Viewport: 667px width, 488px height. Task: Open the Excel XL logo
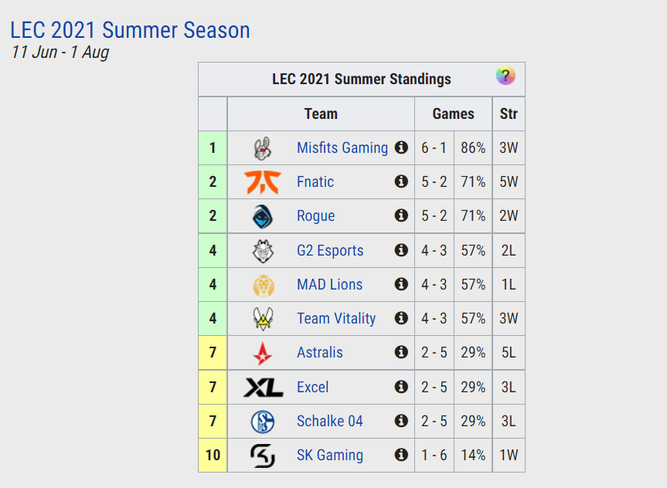[263, 387]
